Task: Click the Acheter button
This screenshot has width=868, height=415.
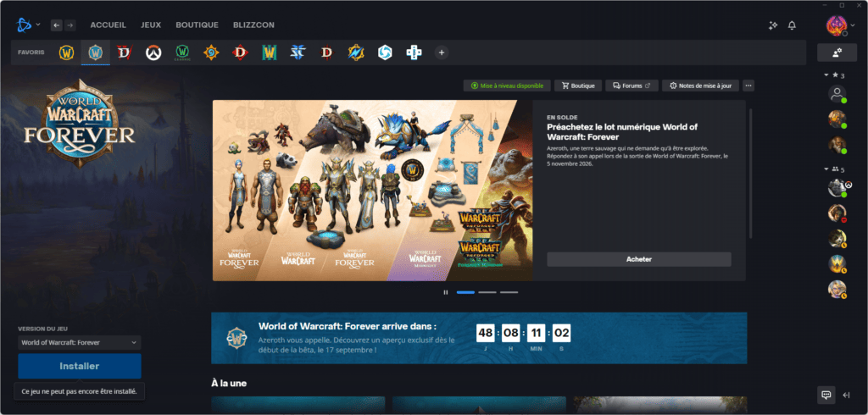Action: [x=639, y=259]
